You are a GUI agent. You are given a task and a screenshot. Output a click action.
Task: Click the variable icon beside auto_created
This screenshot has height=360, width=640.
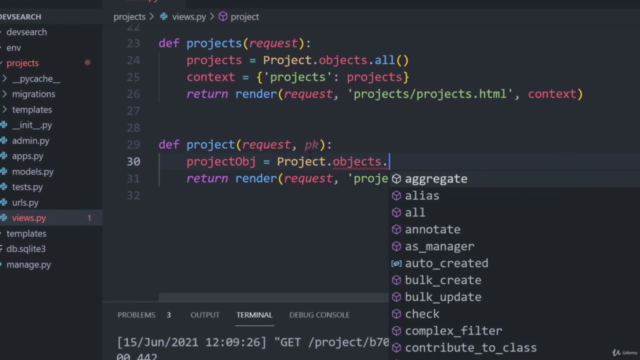coord(396,264)
